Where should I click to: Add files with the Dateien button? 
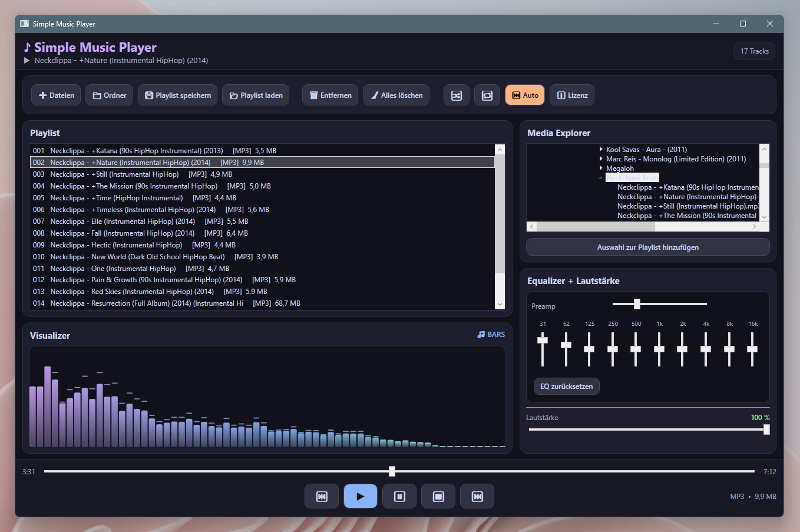(55, 95)
